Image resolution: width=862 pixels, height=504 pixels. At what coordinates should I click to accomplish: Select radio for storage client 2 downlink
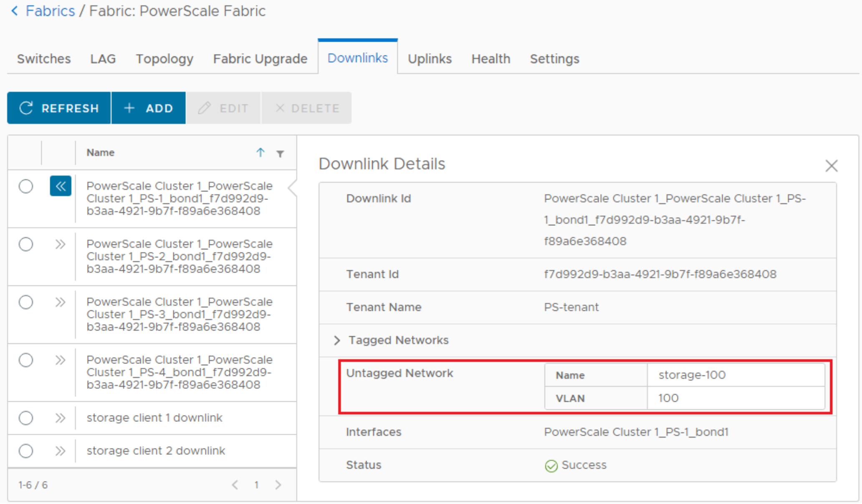26,451
